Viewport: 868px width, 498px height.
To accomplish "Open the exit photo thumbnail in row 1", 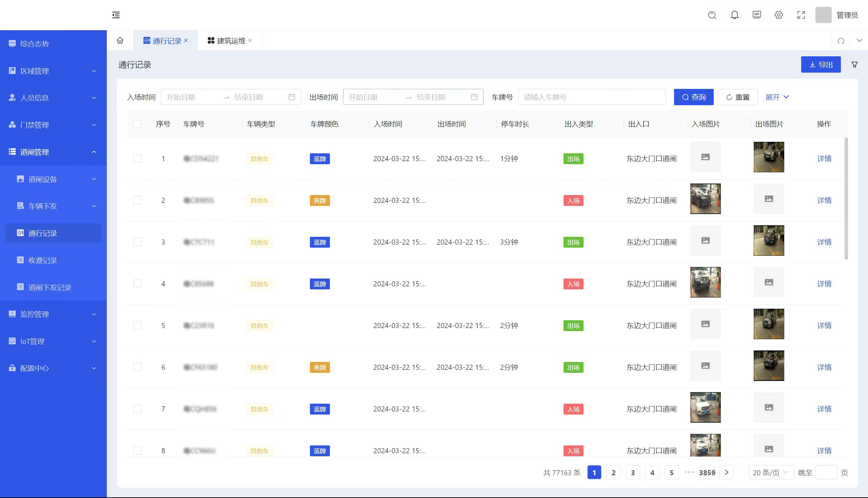I will [x=769, y=157].
